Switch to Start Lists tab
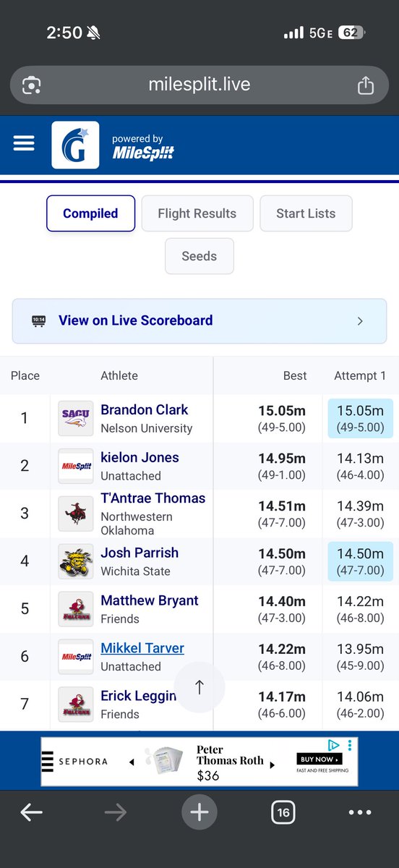 tap(306, 213)
